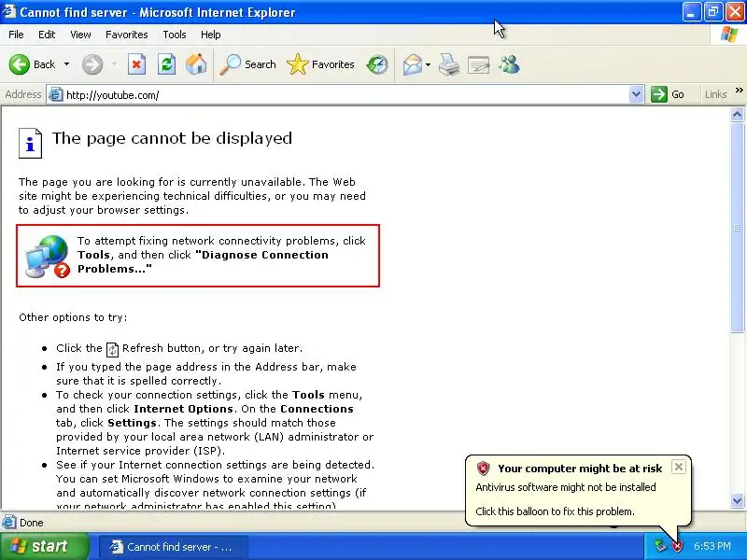Screen dimensions: 747x560
Task: Open the History clock icon
Action: pyautogui.click(x=377, y=64)
